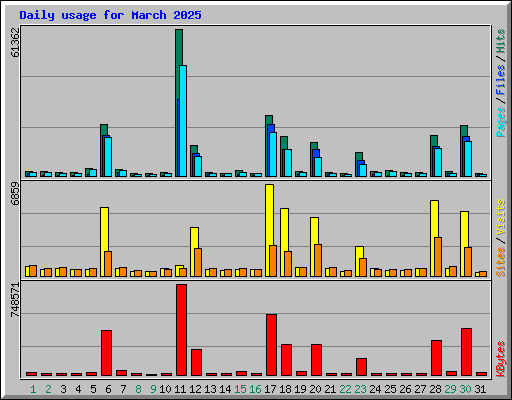Click the cyan Pages bar for day 11
512x400 pixels.
pyautogui.click(x=183, y=121)
